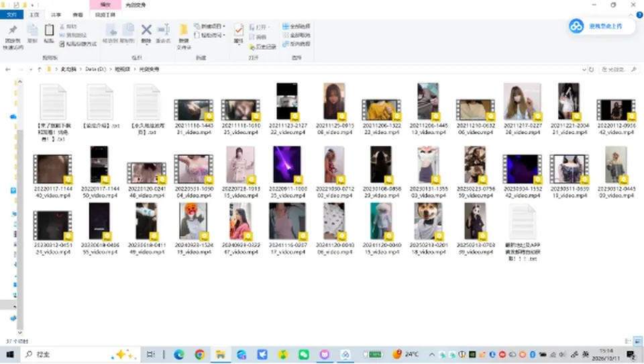Open the recent locations dropdown arrow
The height and width of the screenshot is (364, 644).
pyautogui.click(x=31, y=70)
